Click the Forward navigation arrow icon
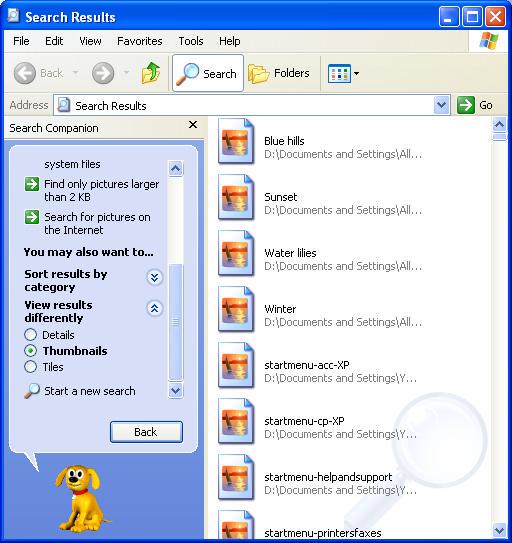512x543 pixels. tap(103, 73)
